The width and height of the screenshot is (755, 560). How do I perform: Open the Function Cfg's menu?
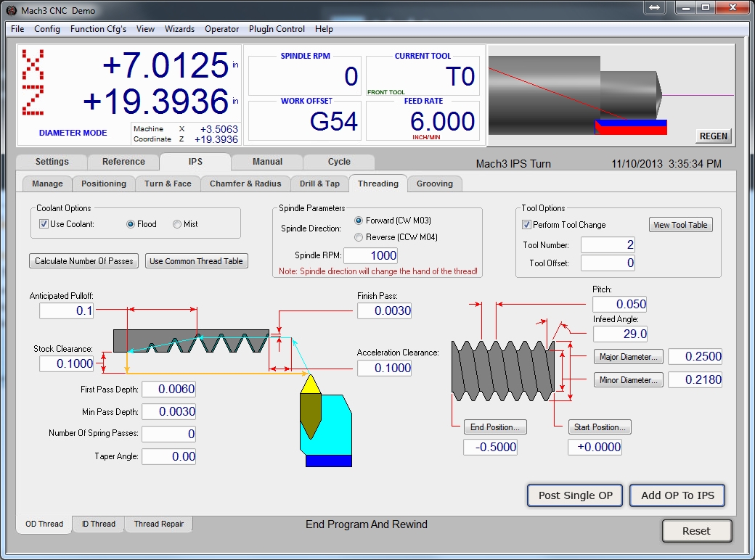point(98,29)
